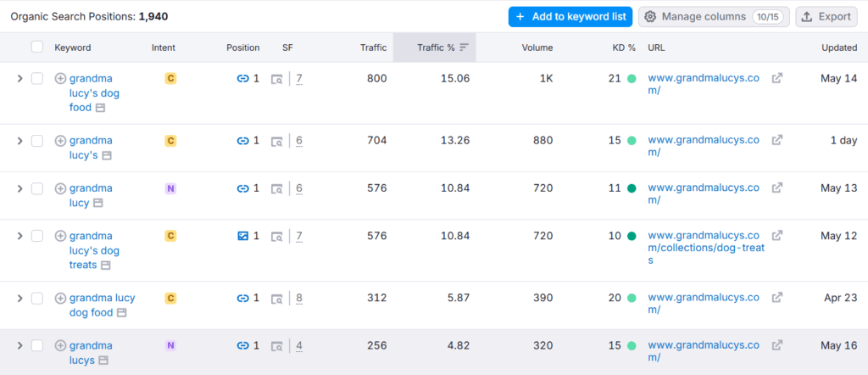The height and width of the screenshot is (375, 868).
Task: Expand the grandma lucy's dog treats row
Action: (x=20, y=236)
